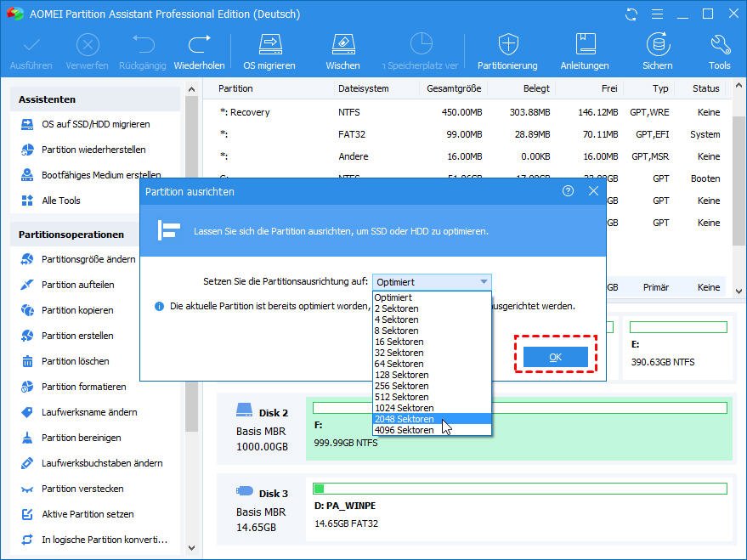
Task: Select 2048 Sektoren from the list
Action: [405, 419]
